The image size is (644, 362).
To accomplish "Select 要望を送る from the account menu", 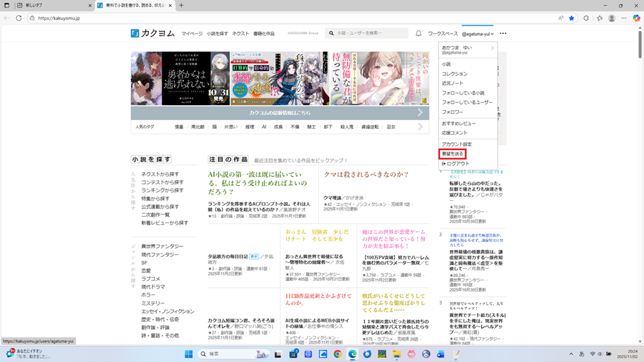I will tap(453, 154).
